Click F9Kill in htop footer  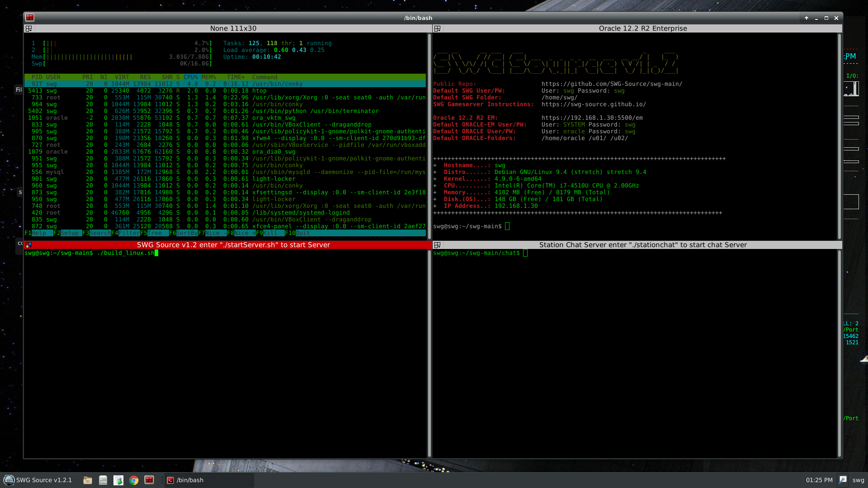pos(270,233)
